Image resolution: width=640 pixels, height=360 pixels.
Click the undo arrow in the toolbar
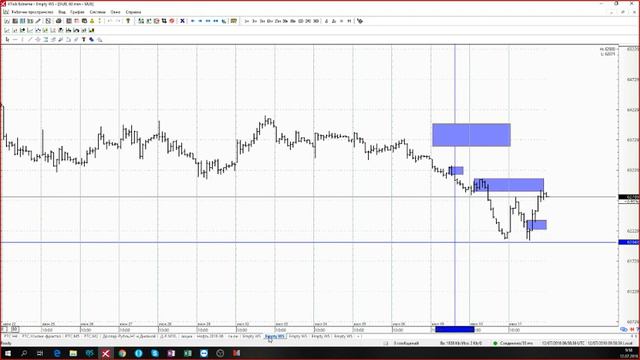point(110,21)
